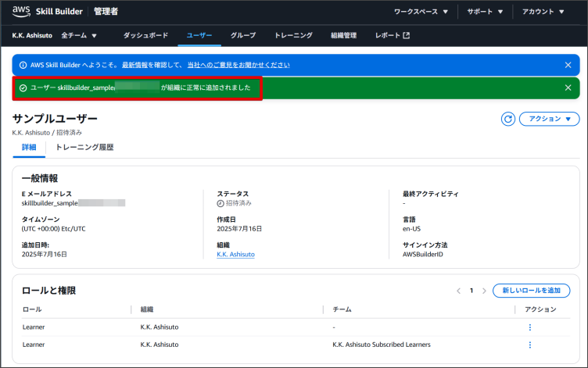The image size is (588, 368).
Task: Expand the 全チーム team selector
Action: pyautogui.click(x=79, y=35)
